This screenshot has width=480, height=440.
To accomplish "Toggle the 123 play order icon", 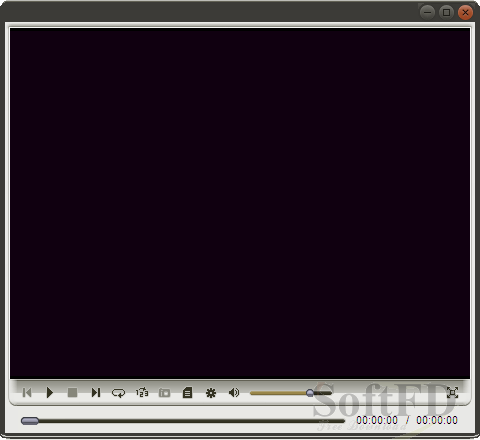I will click(142, 392).
